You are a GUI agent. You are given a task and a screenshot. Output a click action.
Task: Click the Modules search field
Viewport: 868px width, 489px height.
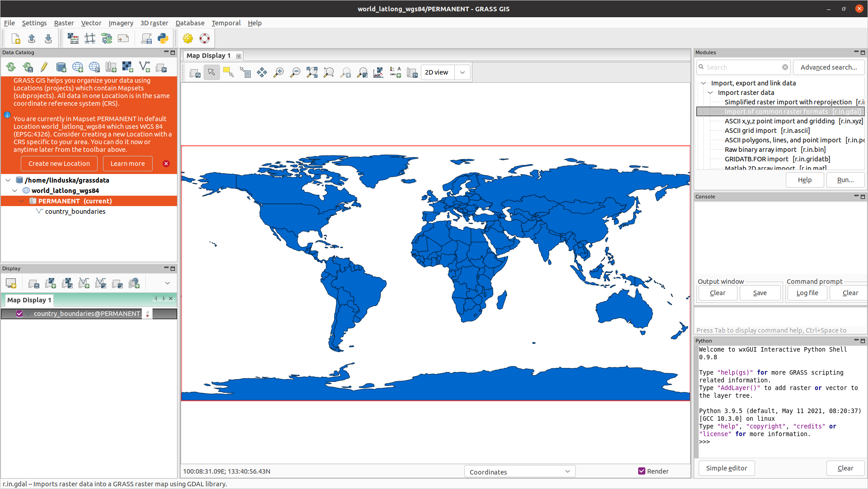tap(741, 67)
